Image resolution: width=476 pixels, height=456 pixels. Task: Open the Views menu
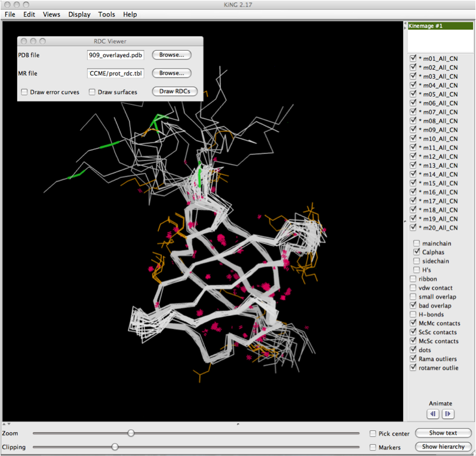point(51,14)
